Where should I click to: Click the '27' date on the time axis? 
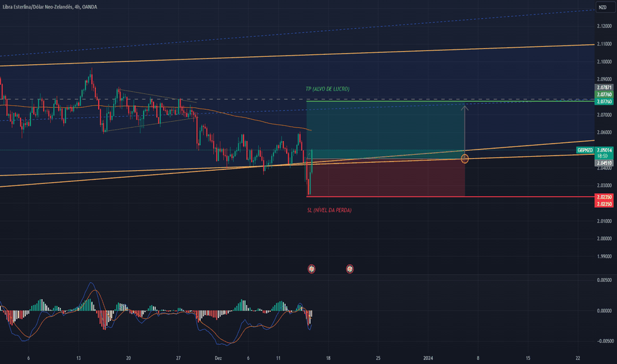tap(178, 358)
